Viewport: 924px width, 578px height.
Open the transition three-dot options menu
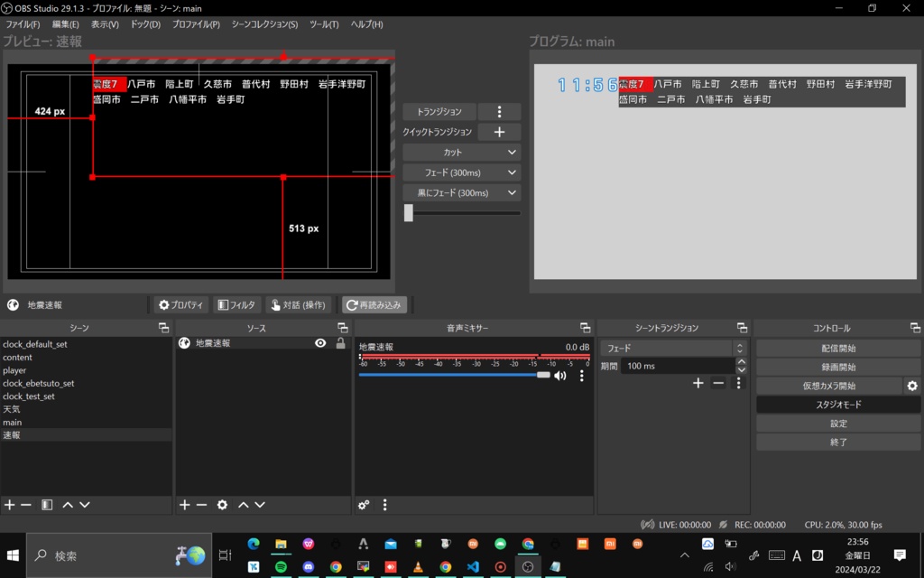(x=499, y=112)
